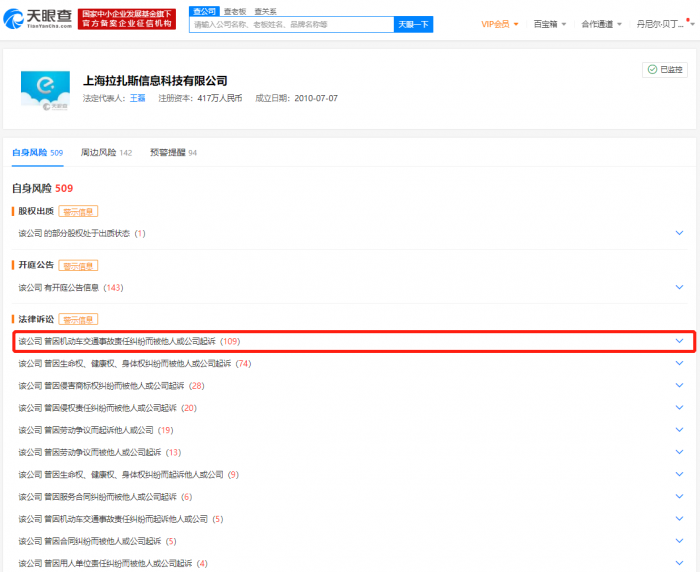Click the company logo thumbnail
Image resolution: width=700 pixels, height=572 pixels.
pyautogui.click(x=45, y=90)
